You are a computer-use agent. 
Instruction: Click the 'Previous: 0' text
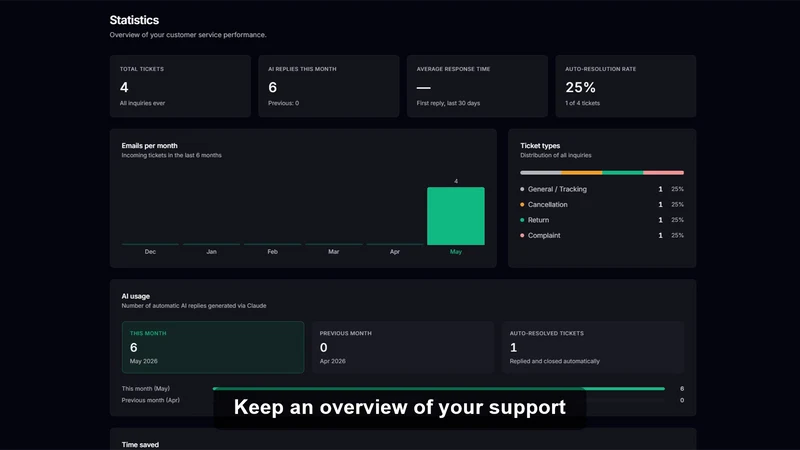click(283, 103)
